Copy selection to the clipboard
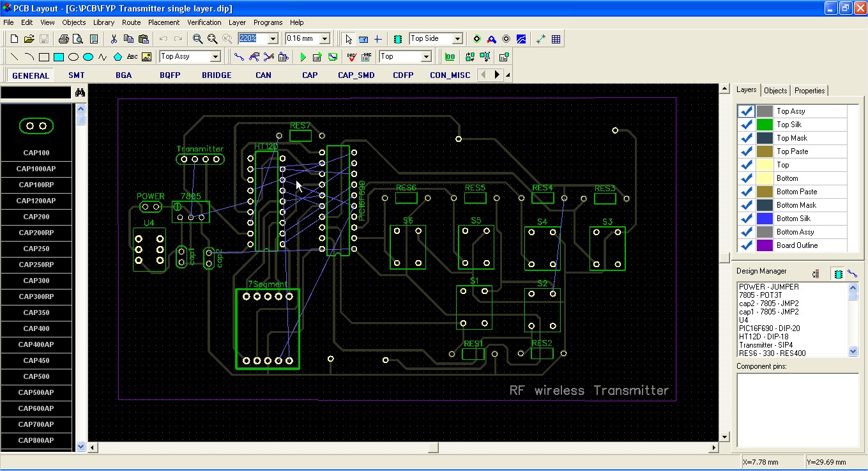 coord(128,39)
